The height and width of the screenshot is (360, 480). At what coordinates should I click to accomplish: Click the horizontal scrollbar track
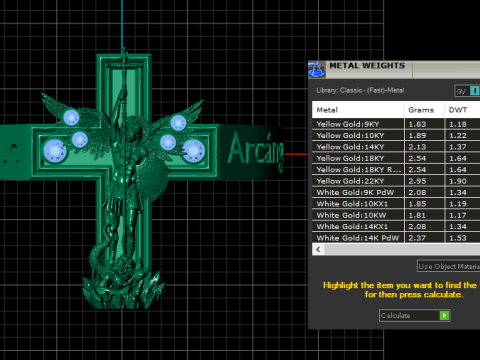click(x=402, y=249)
